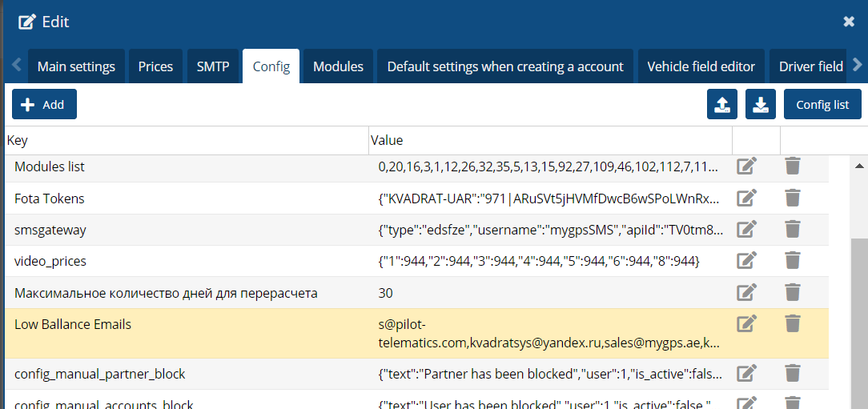Open the Config list button
The width and height of the screenshot is (868, 409).
click(822, 105)
